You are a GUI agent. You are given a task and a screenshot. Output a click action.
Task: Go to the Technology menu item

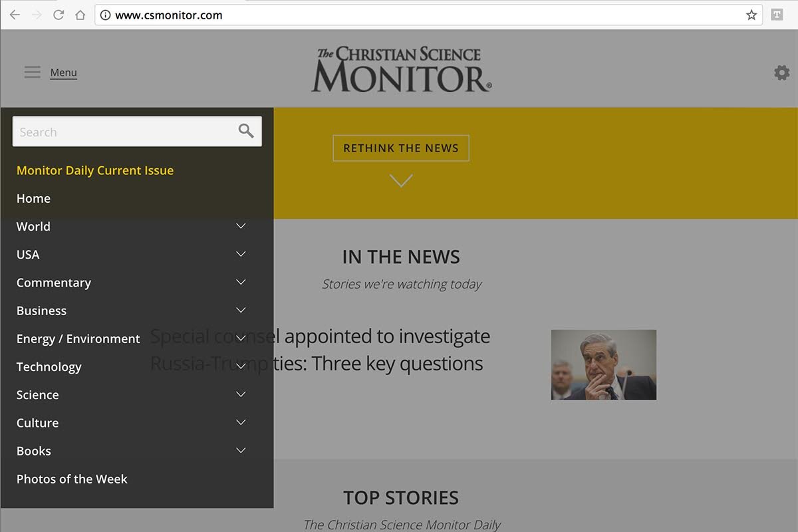click(49, 367)
